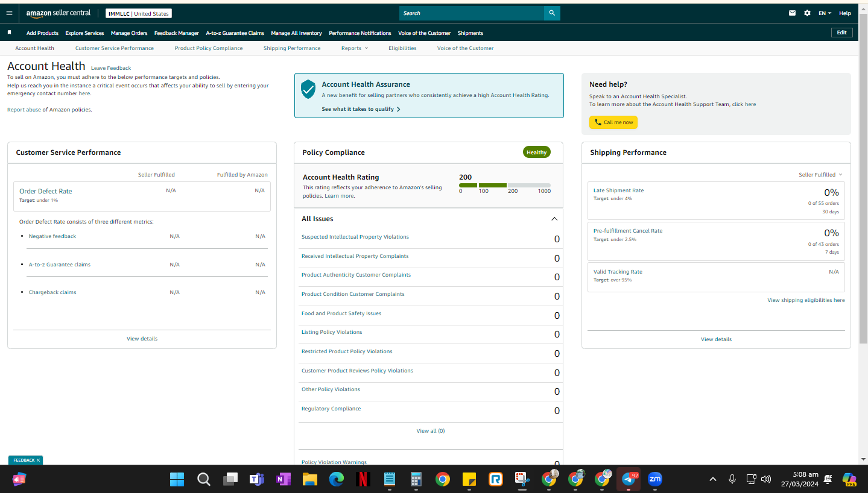Open Voice of the Customer sub-tab
Image resolution: width=868 pixels, height=493 pixels.
coord(465,48)
